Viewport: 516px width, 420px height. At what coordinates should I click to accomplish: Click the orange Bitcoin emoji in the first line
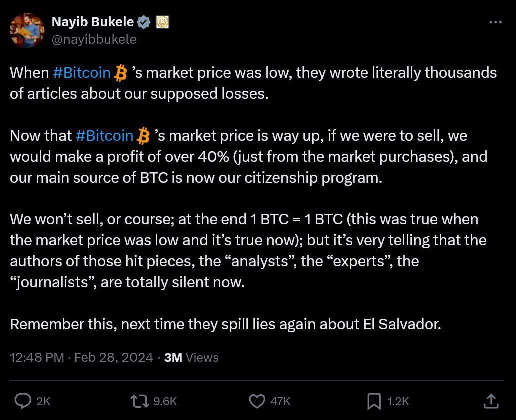tap(120, 73)
